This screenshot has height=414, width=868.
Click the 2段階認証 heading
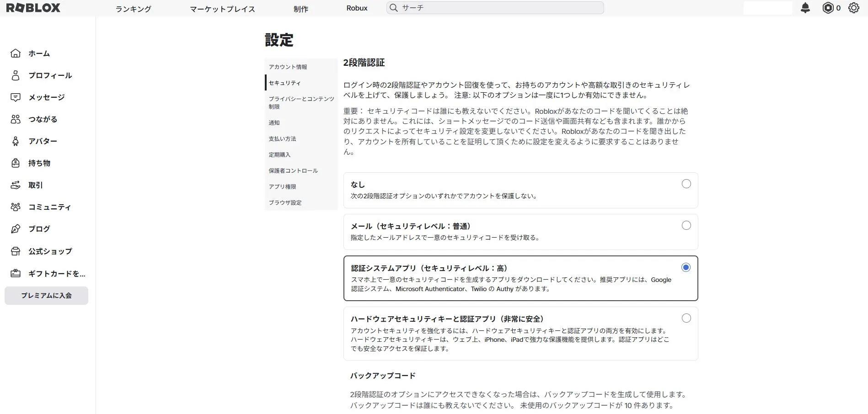coord(364,63)
